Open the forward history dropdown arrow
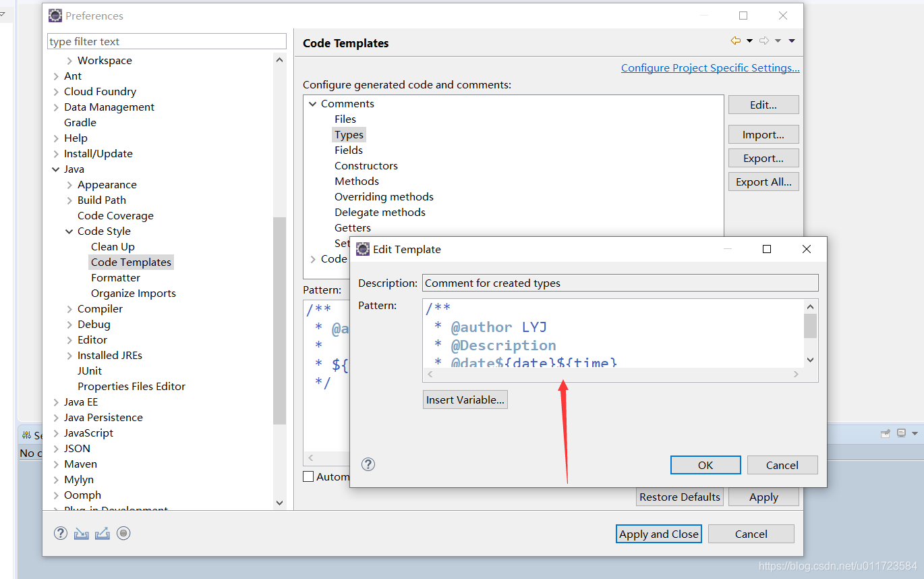 (x=778, y=41)
